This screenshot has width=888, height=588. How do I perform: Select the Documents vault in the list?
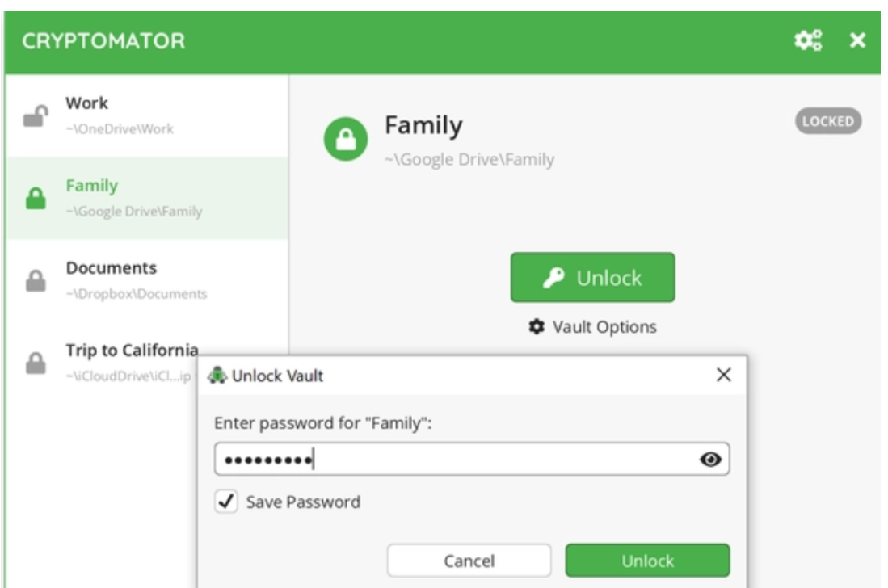coord(147,281)
